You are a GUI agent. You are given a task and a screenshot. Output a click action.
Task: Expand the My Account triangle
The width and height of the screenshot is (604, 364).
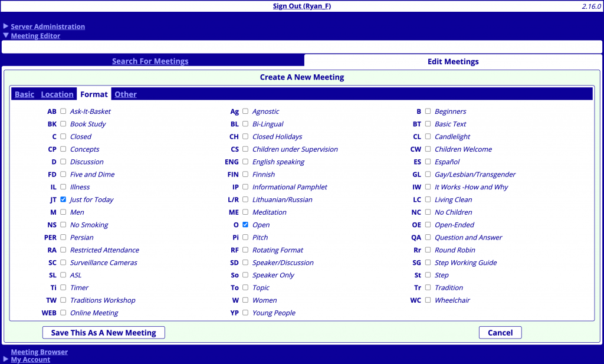6,359
